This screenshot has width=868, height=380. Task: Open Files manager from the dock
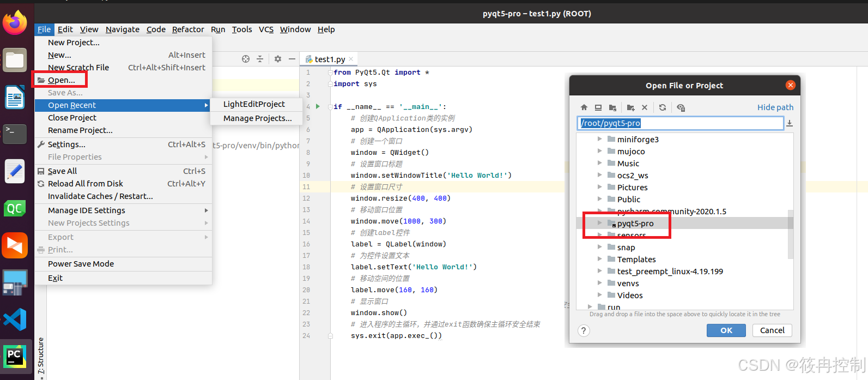point(15,60)
